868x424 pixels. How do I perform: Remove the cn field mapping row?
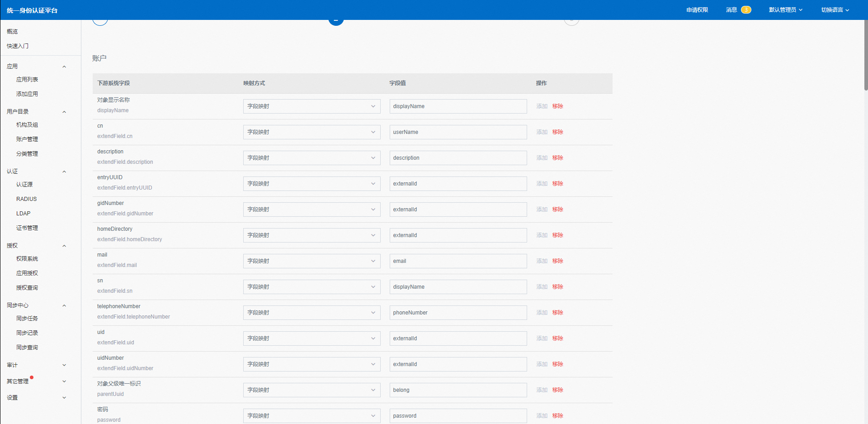pos(557,132)
